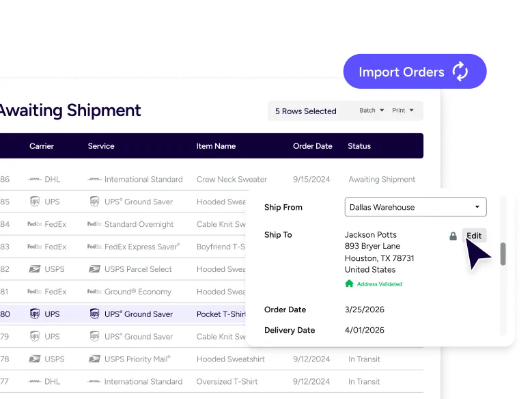Click the Import Orders button

click(x=414, y=72)
